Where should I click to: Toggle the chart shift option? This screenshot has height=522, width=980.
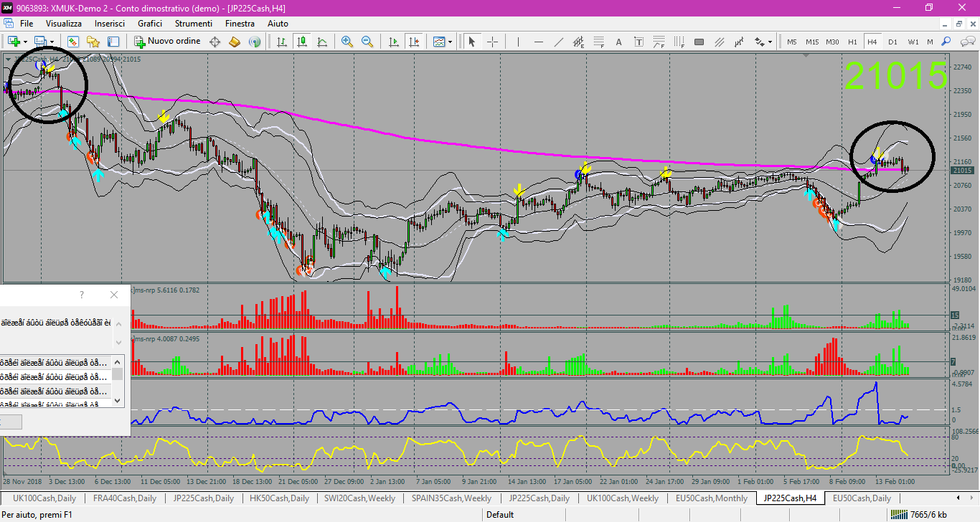point(413,42)
